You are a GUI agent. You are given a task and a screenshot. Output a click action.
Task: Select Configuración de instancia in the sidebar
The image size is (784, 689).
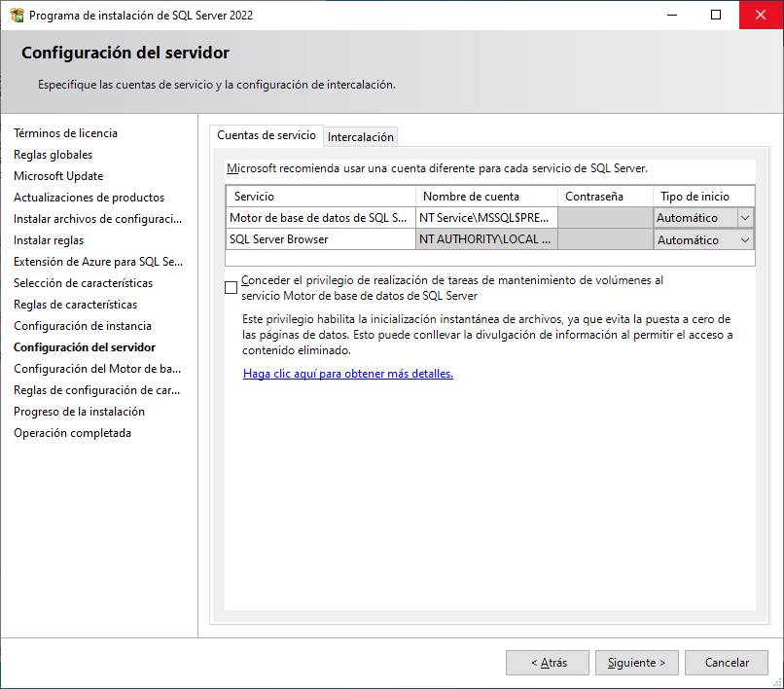(x=82, y=326)
